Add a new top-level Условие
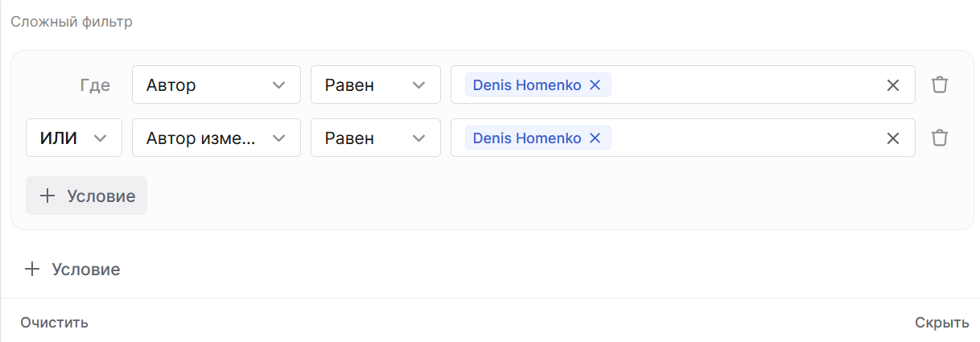The height and width of the screenshot is (342, 980). point(73,270)
